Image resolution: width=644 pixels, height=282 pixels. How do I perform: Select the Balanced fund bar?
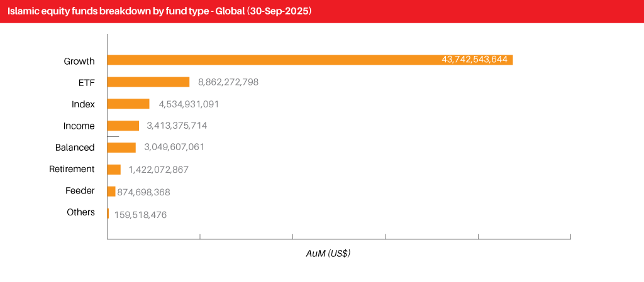pyautogui.click(x=121, y=148)
